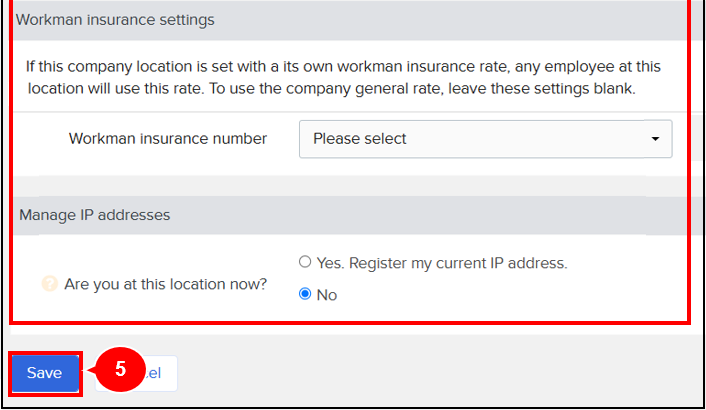Click the dropdown caret arrow next to Please select

[655, 139]
